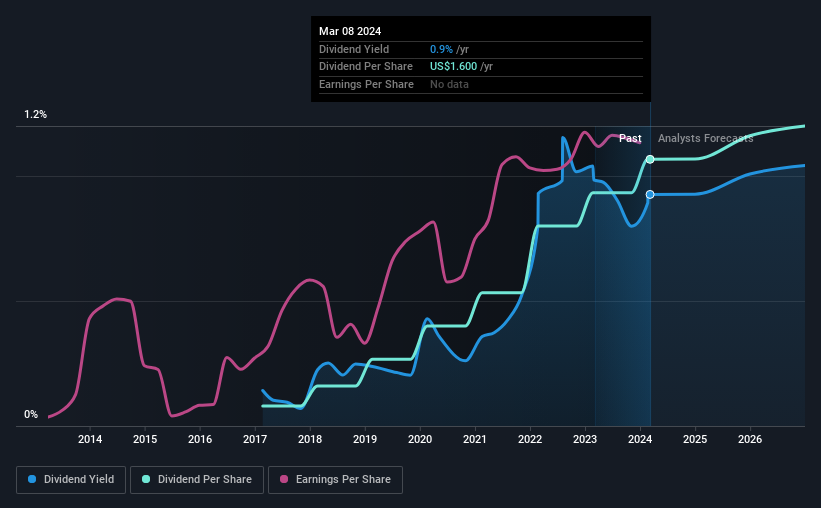Click the 1.2% y-axis label
This screenshot has height=508, width=821.
pos(35,115)
